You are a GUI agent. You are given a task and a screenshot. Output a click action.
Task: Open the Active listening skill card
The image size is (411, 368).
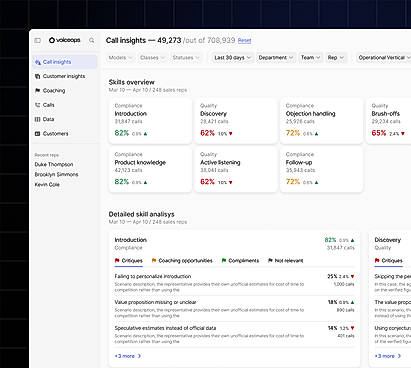click(x=236, y=170)
